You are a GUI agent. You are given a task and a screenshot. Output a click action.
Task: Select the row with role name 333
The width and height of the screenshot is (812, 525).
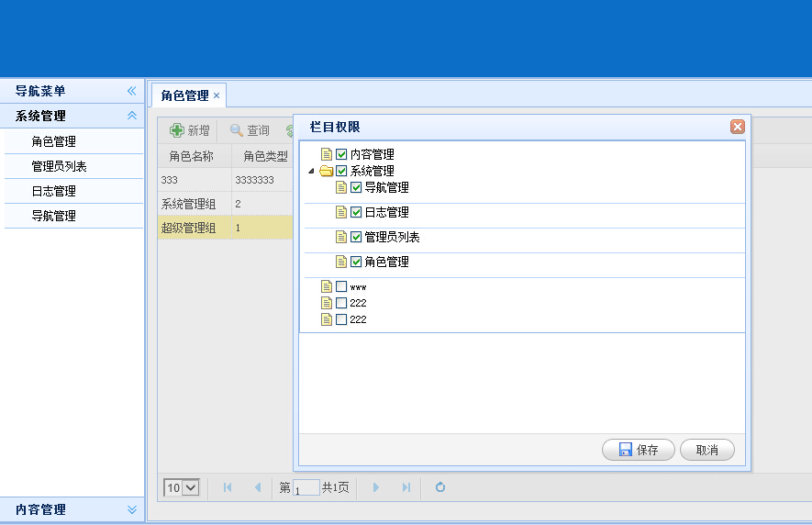pos(226,180)
